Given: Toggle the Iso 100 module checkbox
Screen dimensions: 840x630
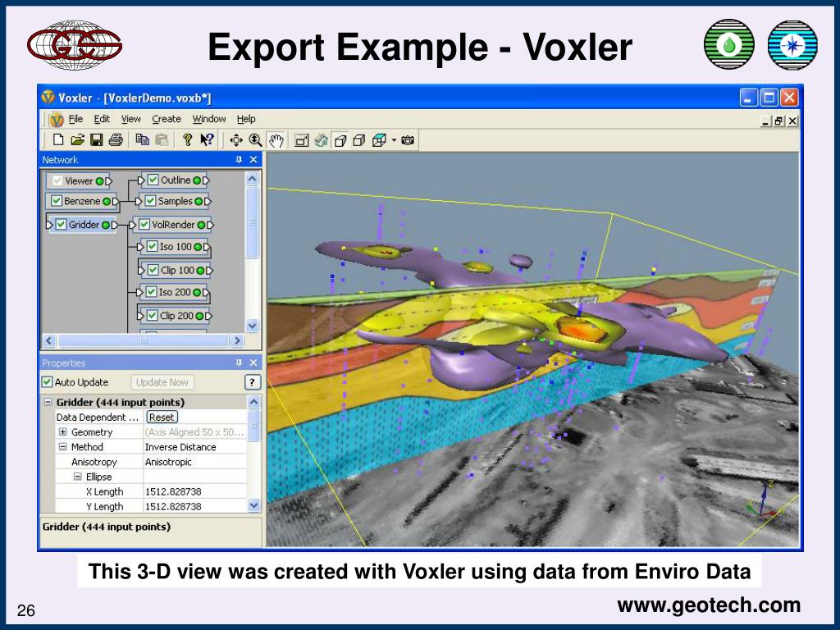Looking at the screenshot, I should tap(152, 246).
